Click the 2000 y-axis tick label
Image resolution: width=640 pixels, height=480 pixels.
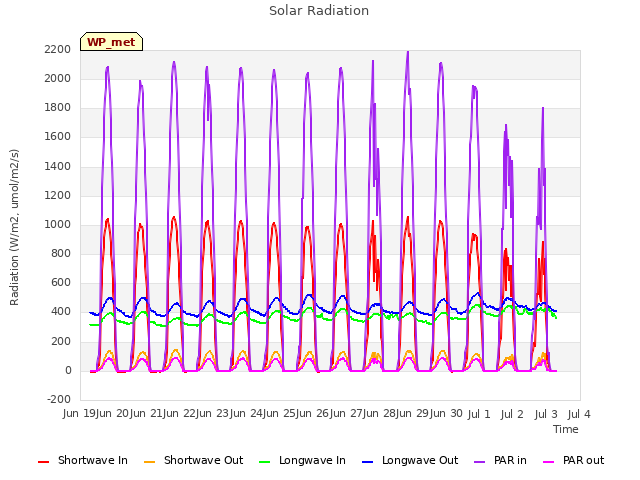click(58, 78)
